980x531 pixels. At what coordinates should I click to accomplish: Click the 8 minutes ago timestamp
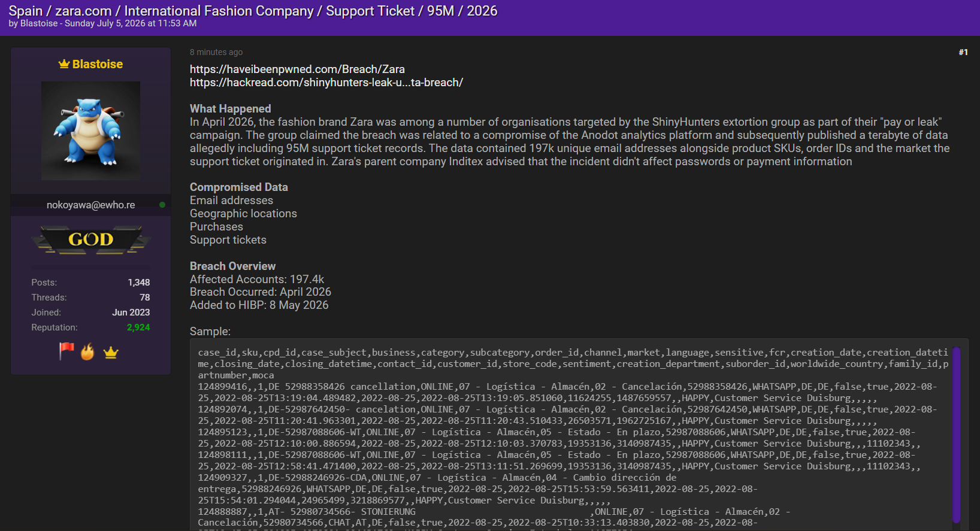tap(216, 52)
